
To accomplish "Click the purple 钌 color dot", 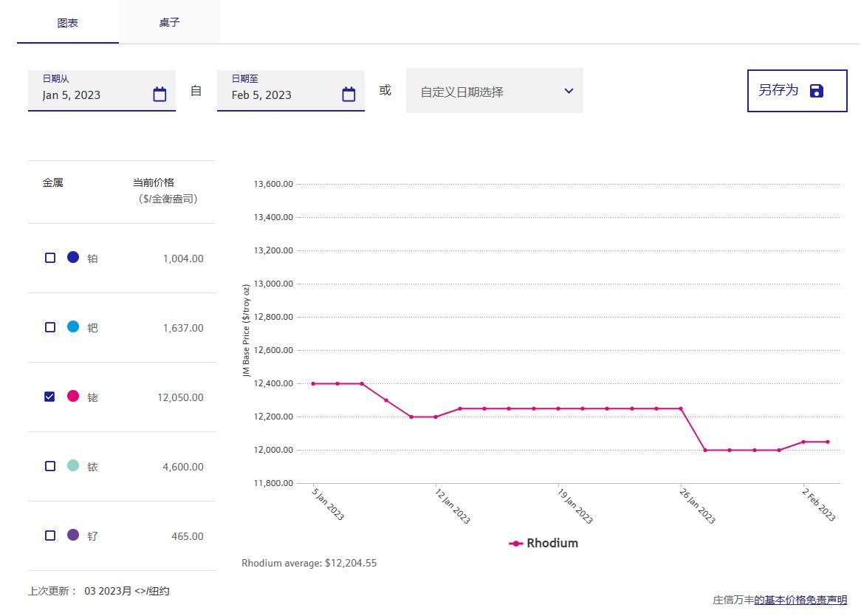I will coord(73,535).
